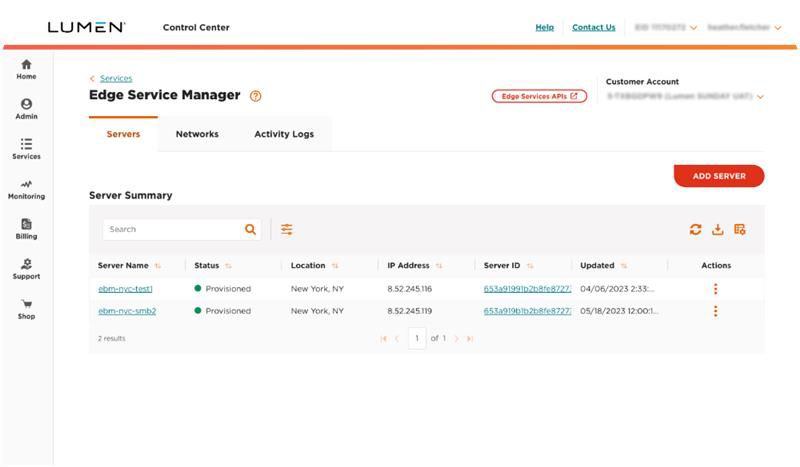Expand the Customer Account dropdown

tap(760, 96)
